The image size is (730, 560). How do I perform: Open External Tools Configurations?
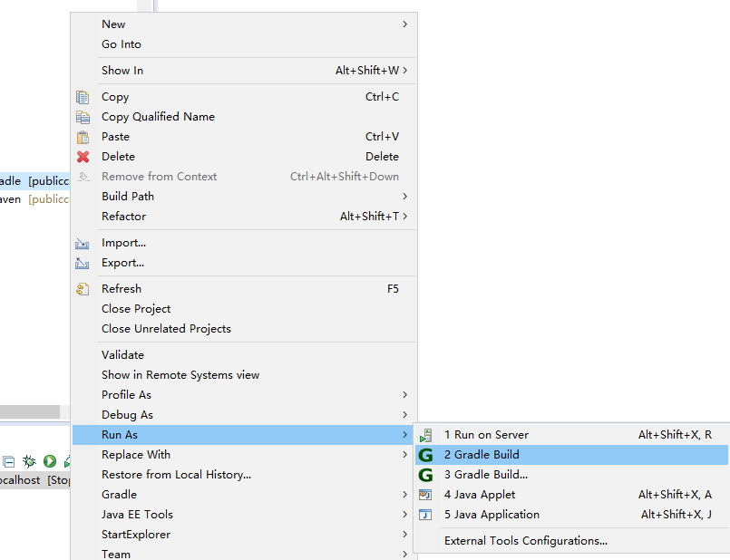(x=525, y=541)
